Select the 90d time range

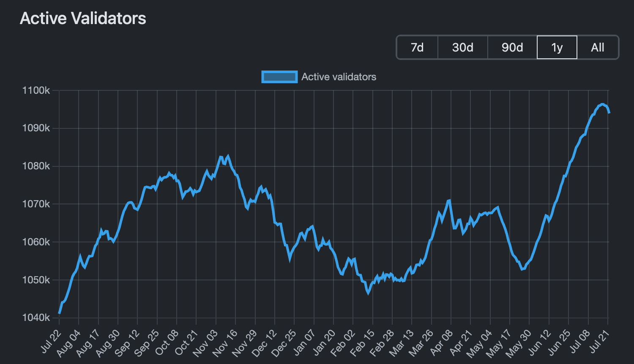point(511,47)
